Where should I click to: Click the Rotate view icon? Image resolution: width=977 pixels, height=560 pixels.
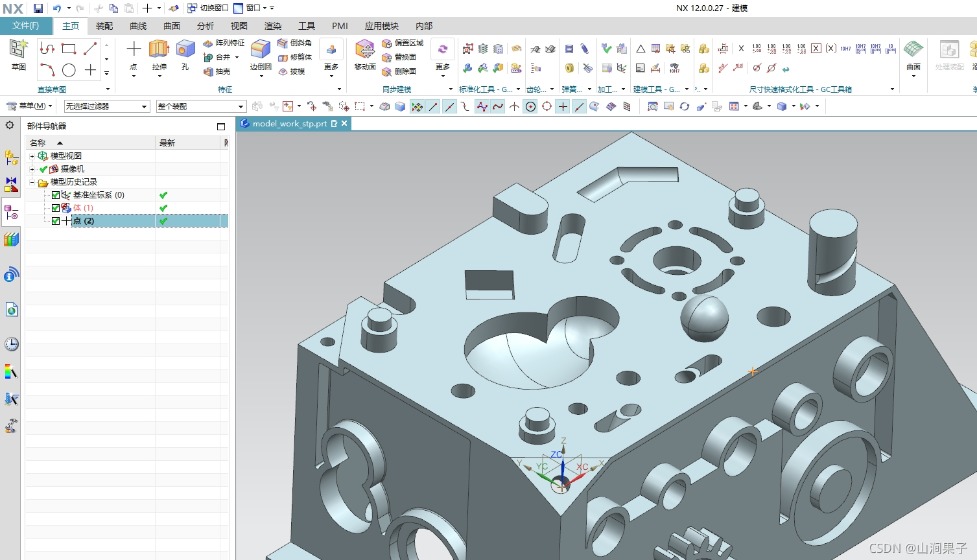pyautogui.click(x=685, y=106)
